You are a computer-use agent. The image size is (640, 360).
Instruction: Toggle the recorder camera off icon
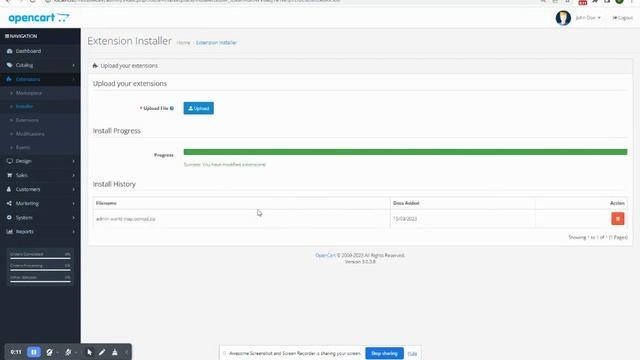pyautogui.click(x=49, y=352)
